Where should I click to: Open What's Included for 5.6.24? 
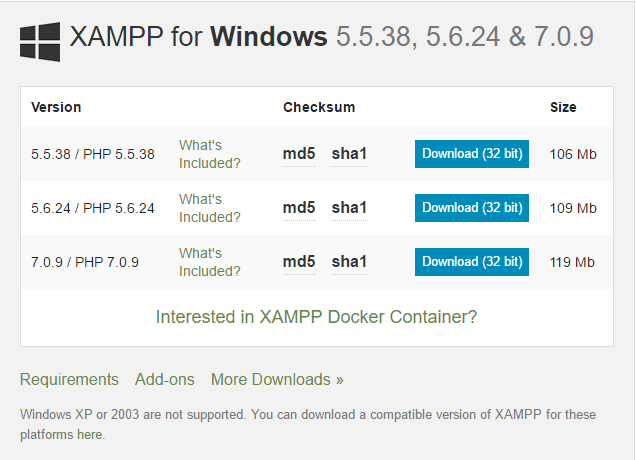coord(209,208)
